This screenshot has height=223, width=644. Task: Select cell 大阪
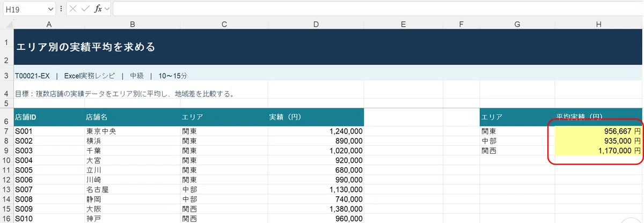[133, 209]
